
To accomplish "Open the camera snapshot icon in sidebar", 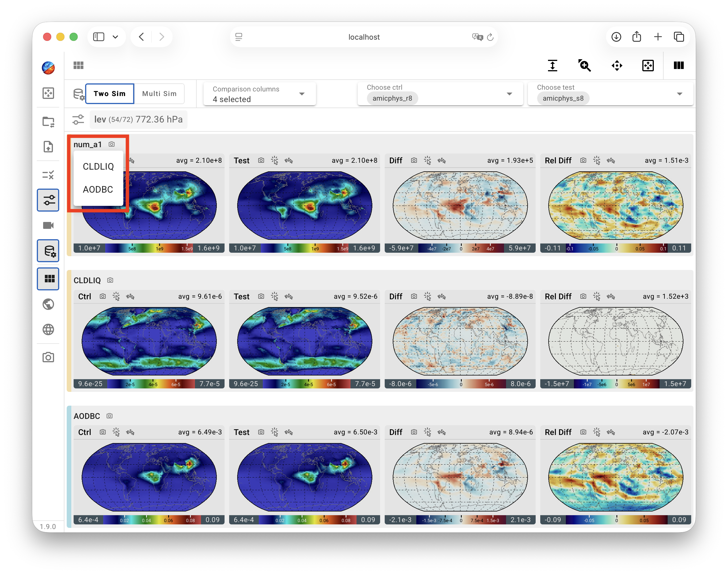I will 48,357.
